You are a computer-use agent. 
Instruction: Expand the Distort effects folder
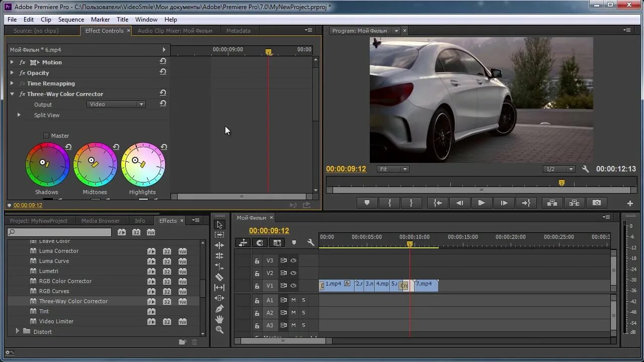pos(19,331)
